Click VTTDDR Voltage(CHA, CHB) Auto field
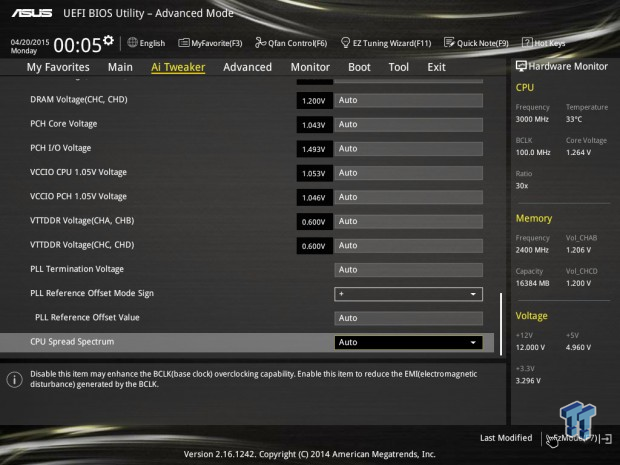The image size is (620, 465). pyautogui.click(x=408, y=221)
